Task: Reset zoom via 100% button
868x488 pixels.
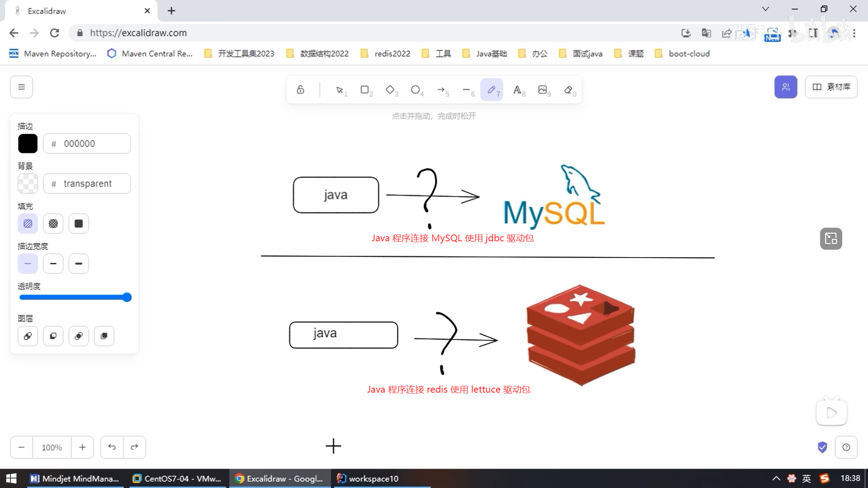Action: click(52, 447)
